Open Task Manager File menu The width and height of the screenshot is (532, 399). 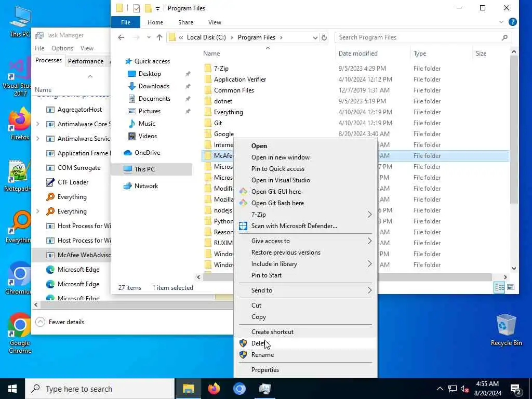click(39, 48)
